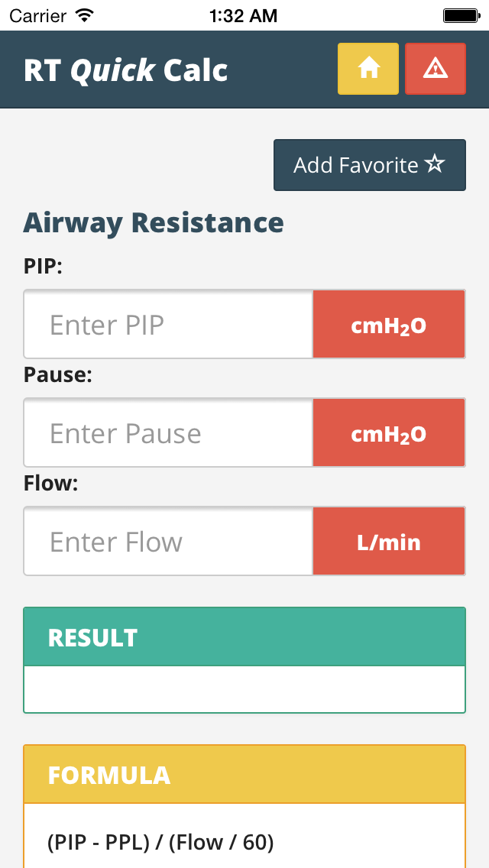Focus the Enter PIP input field
This screenshot has height=868, width=489.
click(x=168, y=325)
